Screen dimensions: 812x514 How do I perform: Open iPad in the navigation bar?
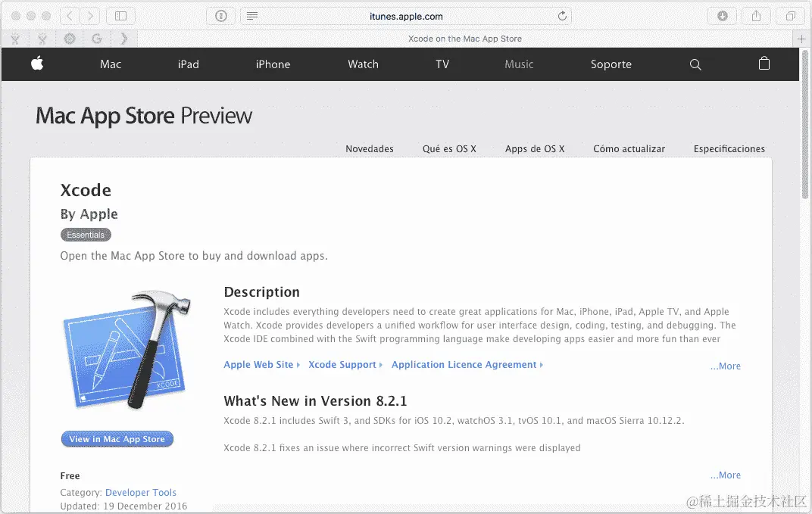[x=189, y=64]
